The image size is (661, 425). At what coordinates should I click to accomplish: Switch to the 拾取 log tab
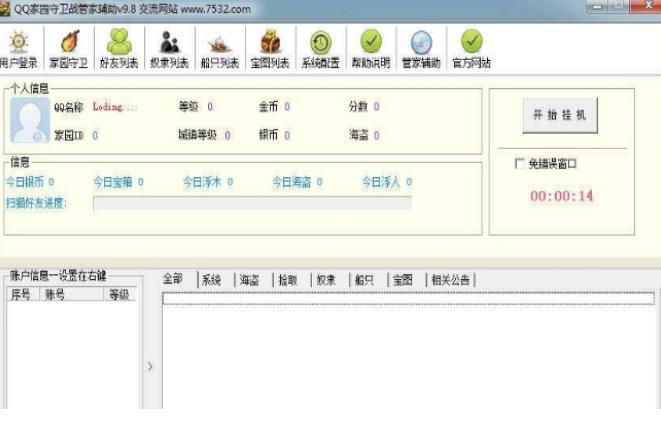(x=288, y=280)
